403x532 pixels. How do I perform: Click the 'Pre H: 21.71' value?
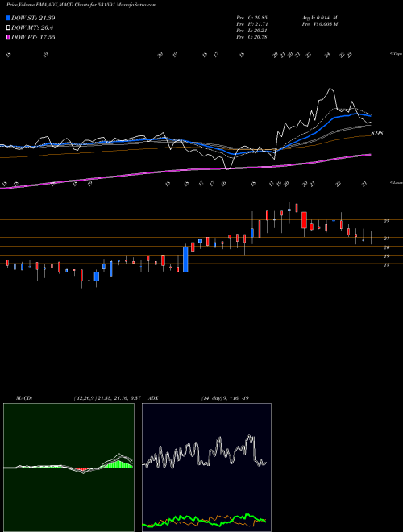[251, 23]
